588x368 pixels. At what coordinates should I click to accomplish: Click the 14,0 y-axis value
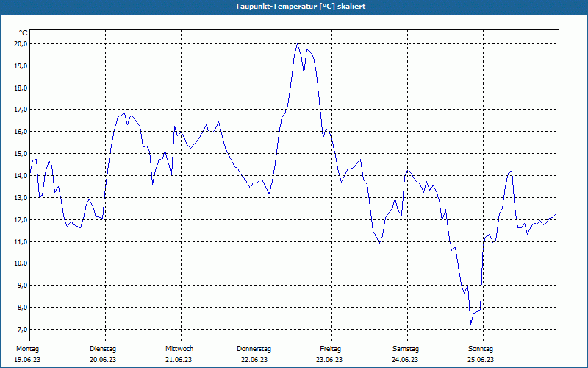coord(21,176)
